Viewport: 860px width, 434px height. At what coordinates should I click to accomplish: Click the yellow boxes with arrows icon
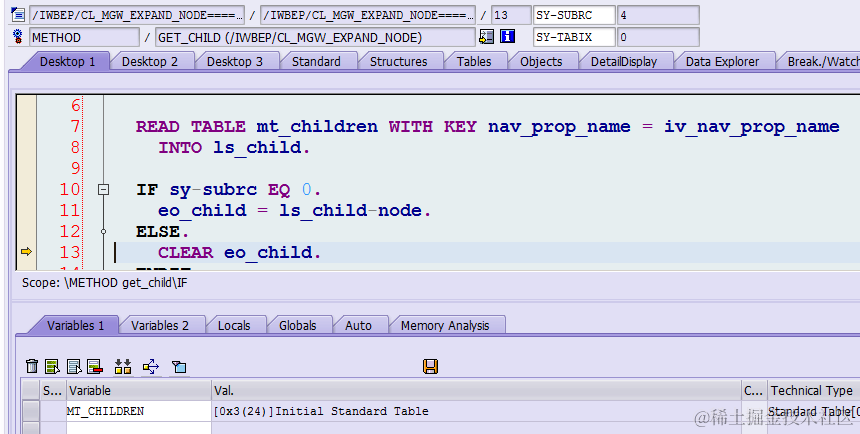click(123, 366)
